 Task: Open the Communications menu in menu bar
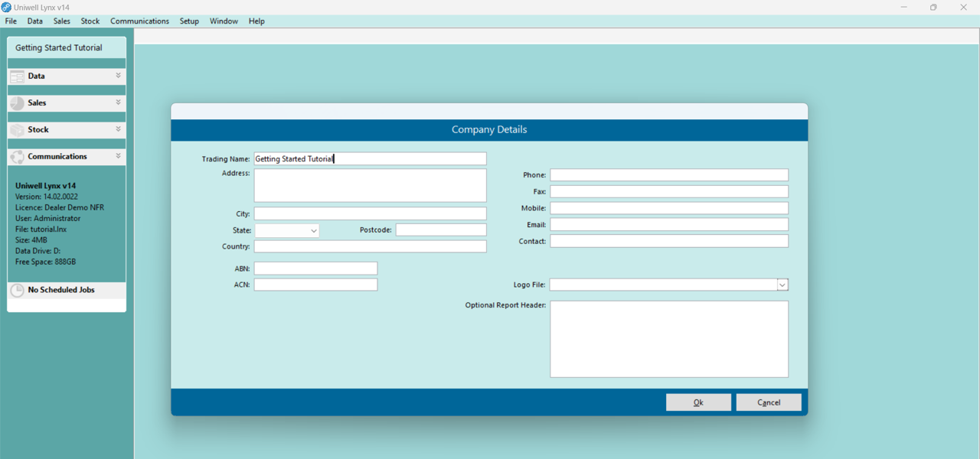[139, 21]
